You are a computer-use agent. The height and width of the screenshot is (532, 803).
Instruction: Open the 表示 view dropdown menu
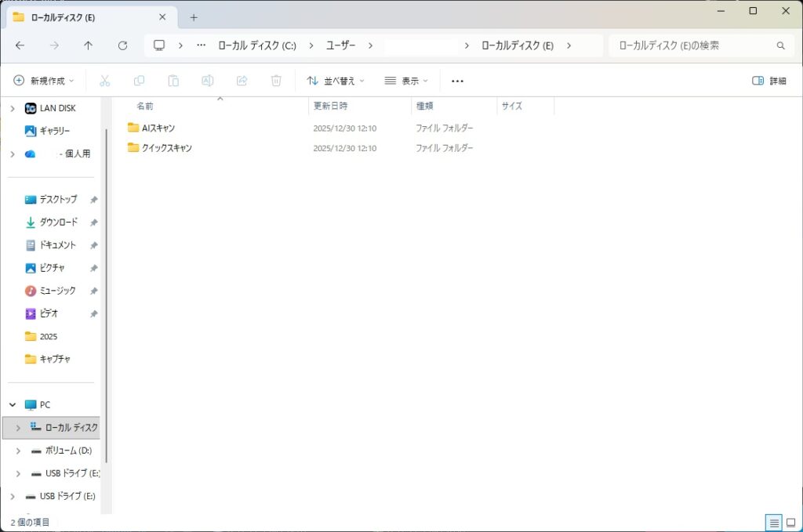[x=406, y=81]
